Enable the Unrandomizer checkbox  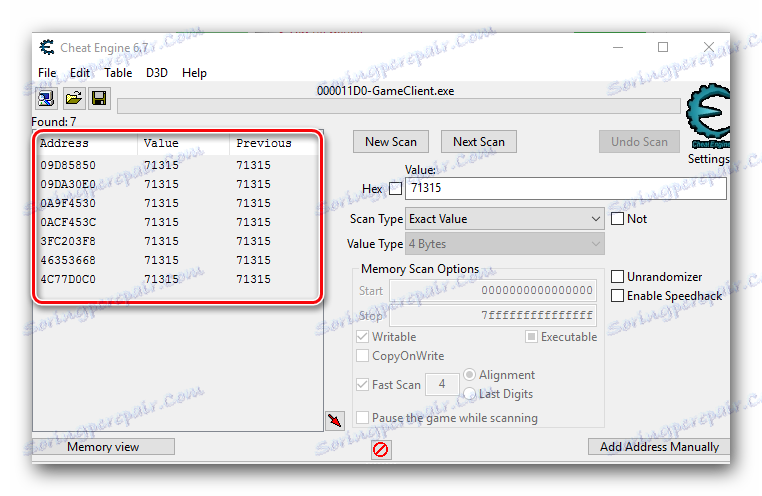pyautogui.click(x=617, y=276)
